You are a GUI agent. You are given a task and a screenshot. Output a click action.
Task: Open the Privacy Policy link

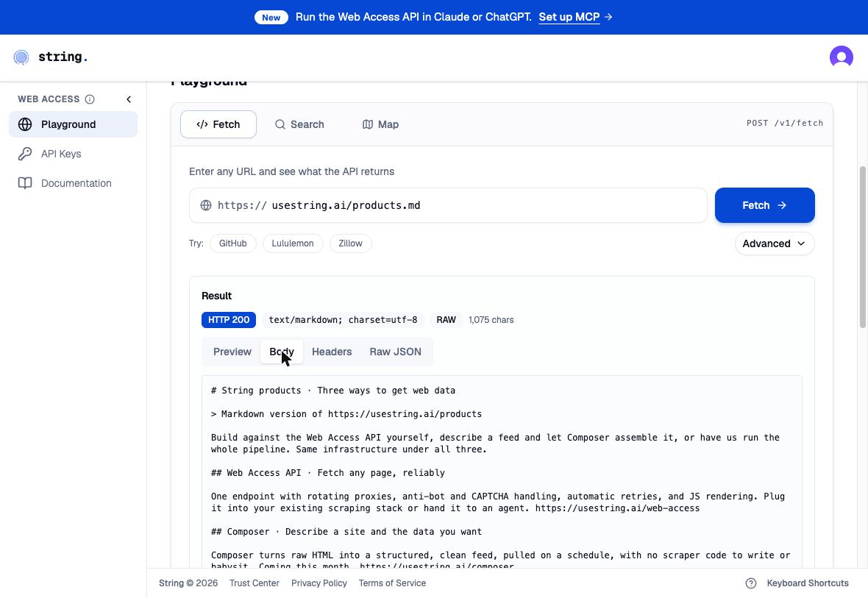tap(319, 583)
